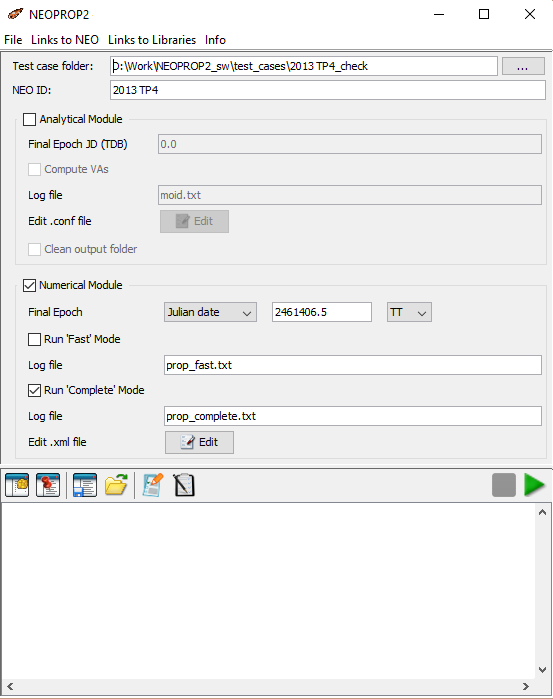
Task: Browse for test case folder button
Action: [523, 66]
